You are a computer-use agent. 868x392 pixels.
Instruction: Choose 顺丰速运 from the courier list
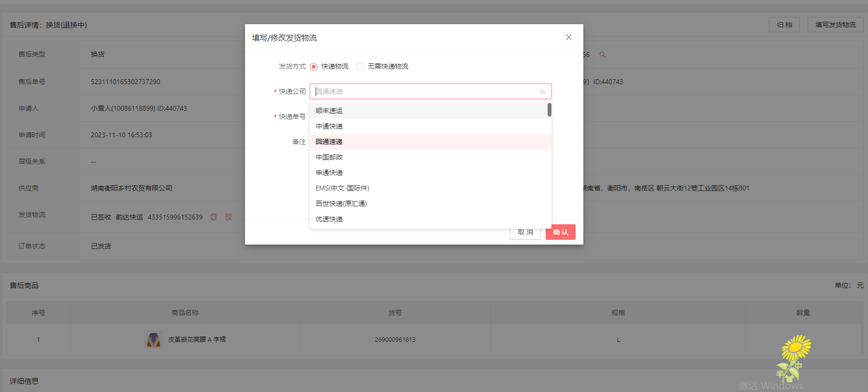(329, 111)
